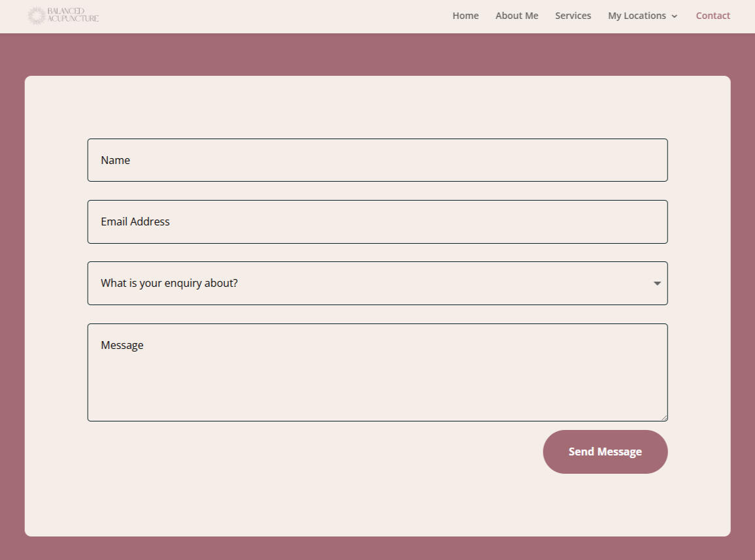Click the empty space left of Send Message

pyautogui.click(x=314, y=452)
